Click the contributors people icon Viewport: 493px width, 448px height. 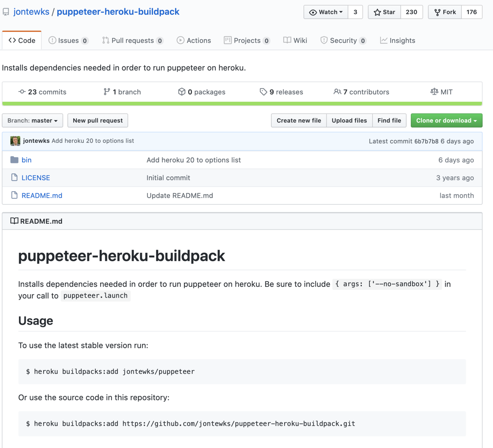tap(337, 92)
